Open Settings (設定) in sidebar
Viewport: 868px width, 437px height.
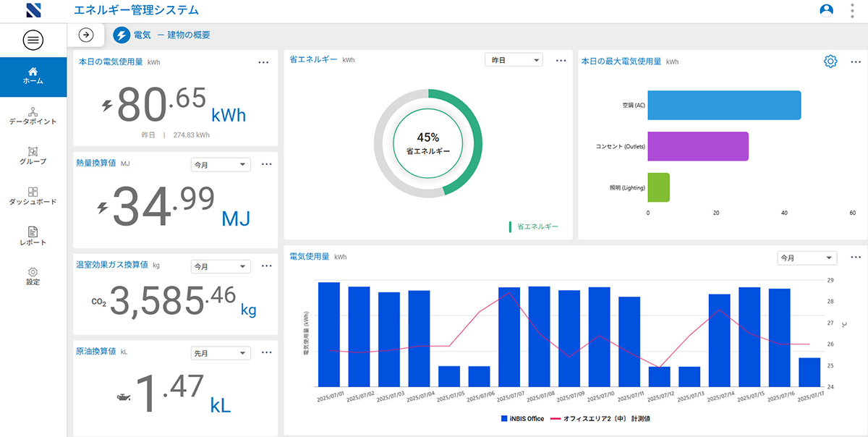point(33,276)
